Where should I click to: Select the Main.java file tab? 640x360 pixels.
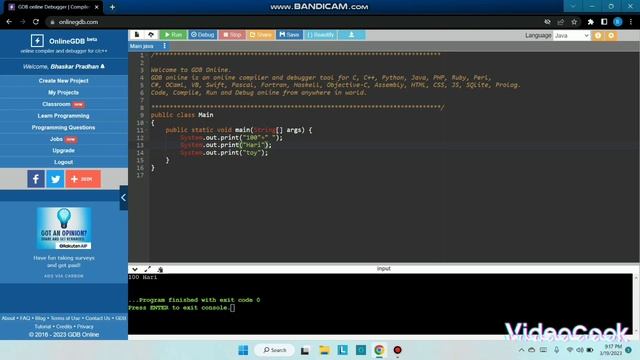coord(142,46)
